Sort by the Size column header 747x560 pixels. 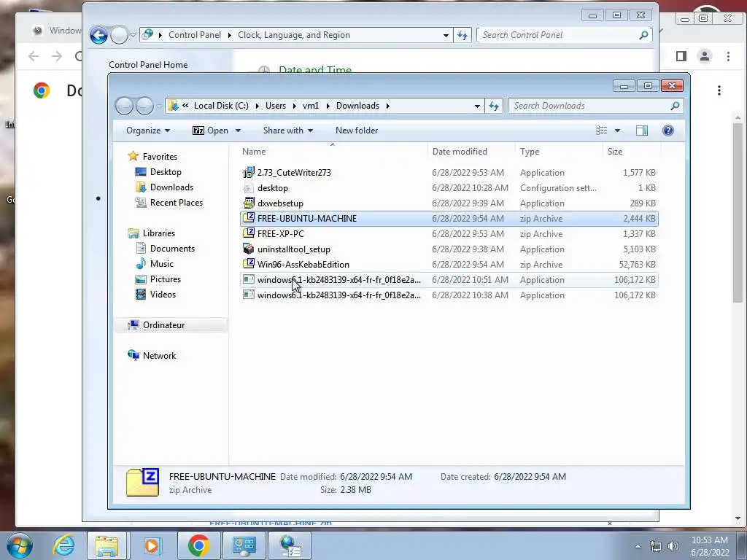(x=614, y=152)
